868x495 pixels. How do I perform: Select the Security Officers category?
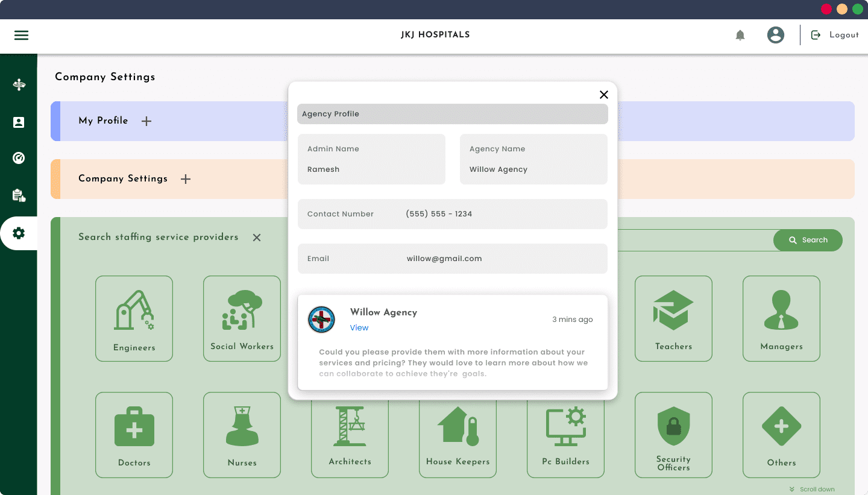click(673, 435)
